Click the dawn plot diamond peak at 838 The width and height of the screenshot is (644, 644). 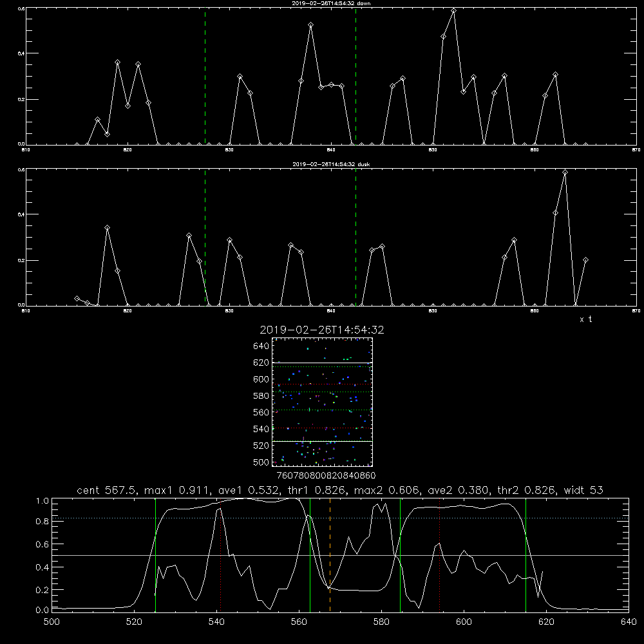(311, 25)
